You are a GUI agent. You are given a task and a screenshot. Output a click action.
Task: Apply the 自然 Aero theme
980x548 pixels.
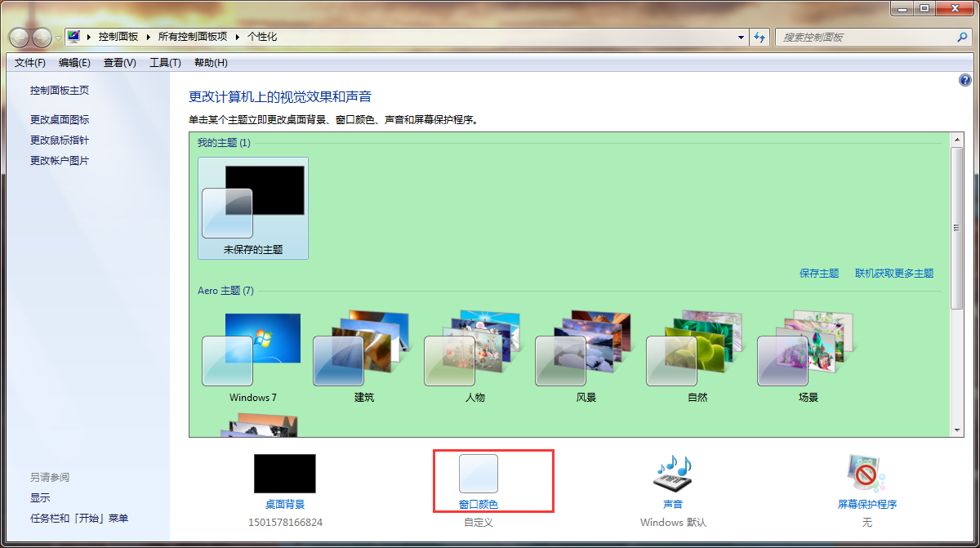coord(697,357)
